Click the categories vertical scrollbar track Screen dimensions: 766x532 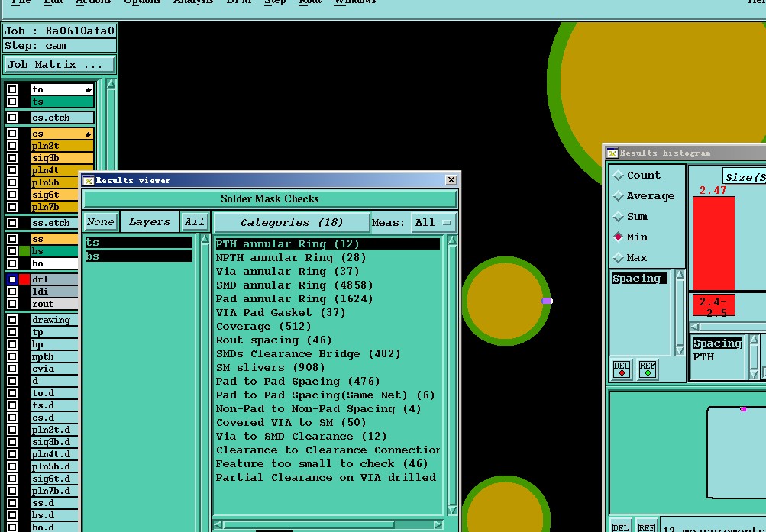click(x=452, y=375)
